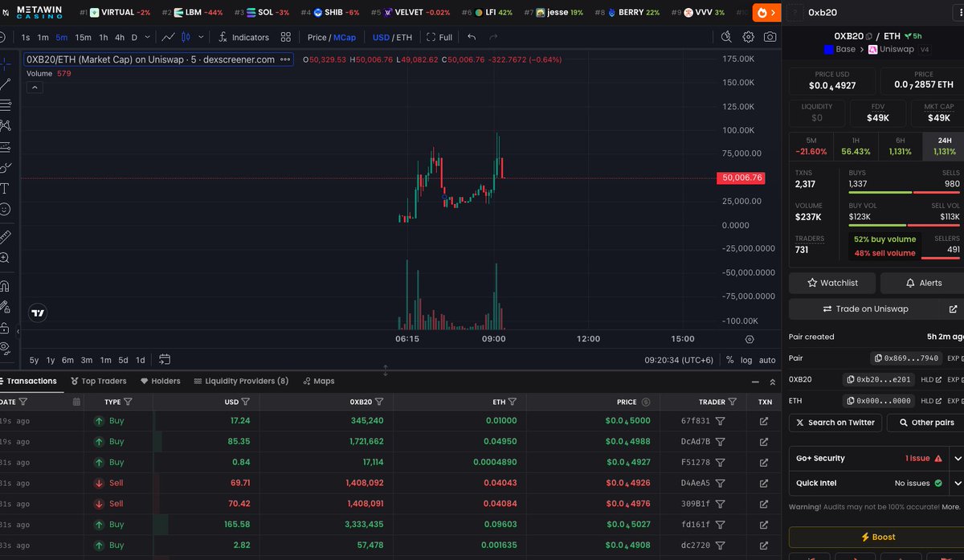The height and width of the screenshot is (560, 964).
Task: Filter transactions by TRADER column
Action: tap(733, 402)
